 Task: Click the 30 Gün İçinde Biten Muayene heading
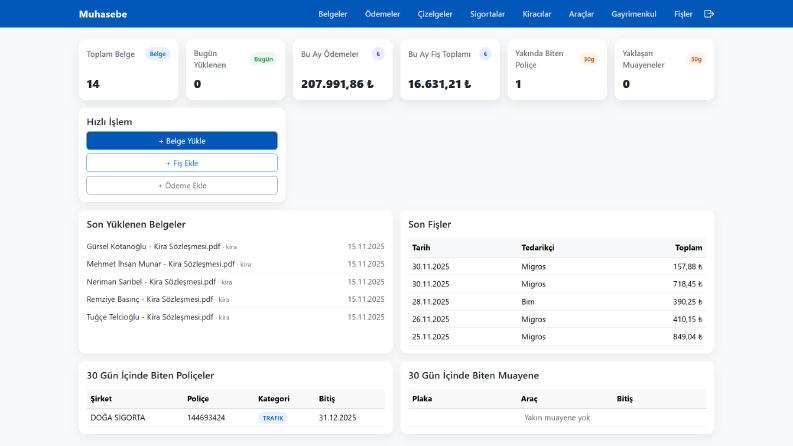(473, 375)
